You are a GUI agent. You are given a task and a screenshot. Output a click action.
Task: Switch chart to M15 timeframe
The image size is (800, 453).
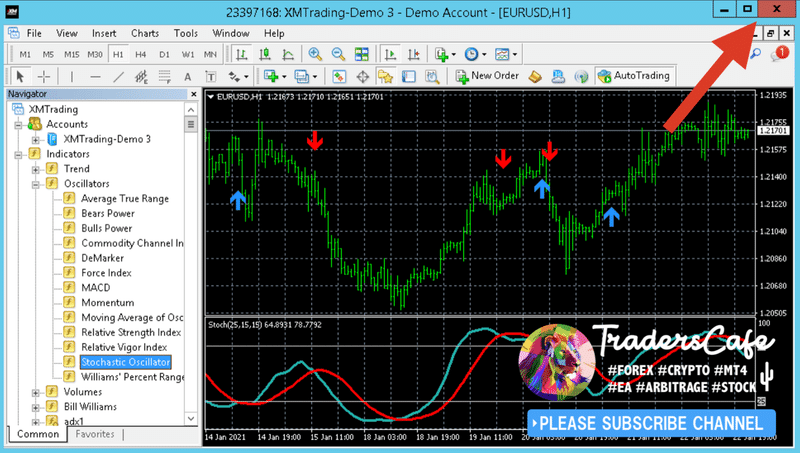click(x=71, y=54)
